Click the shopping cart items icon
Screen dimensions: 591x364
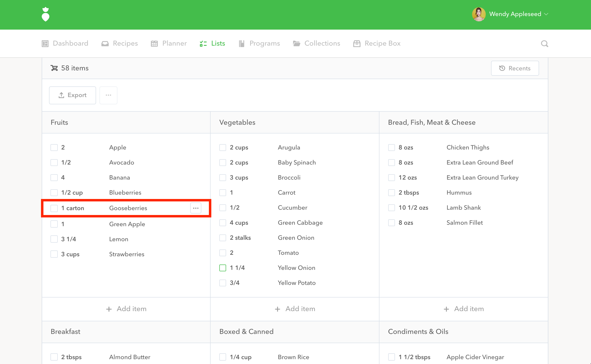[x=54, y=68]
